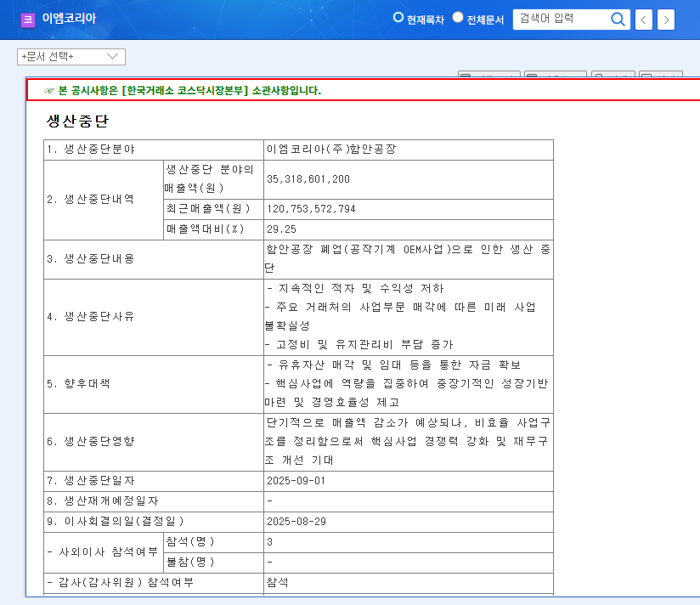Click the '생산중단 분야의 매출액(원)' label
700x605 pixels.
(x=210, y=178)
